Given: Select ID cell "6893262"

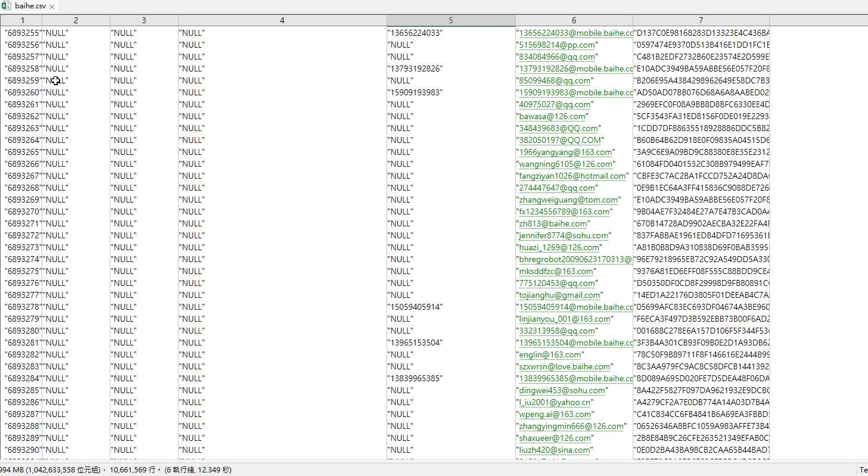Looking at the screenshot, I should pos(23,117).
